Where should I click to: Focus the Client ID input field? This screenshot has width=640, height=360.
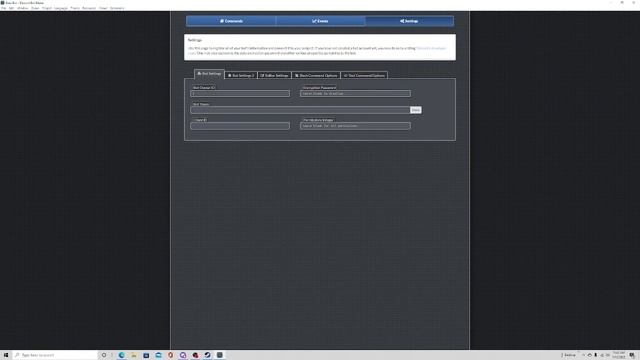240,126
